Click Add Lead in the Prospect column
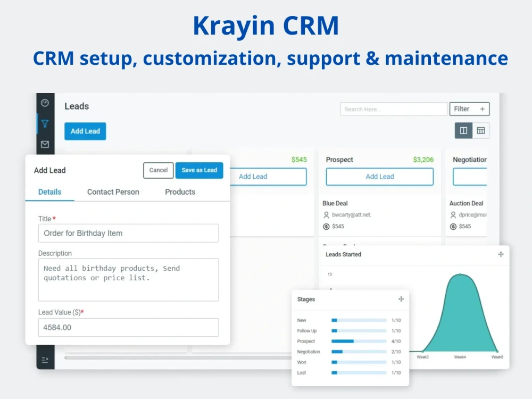532x399 pixels. point(380,177)
